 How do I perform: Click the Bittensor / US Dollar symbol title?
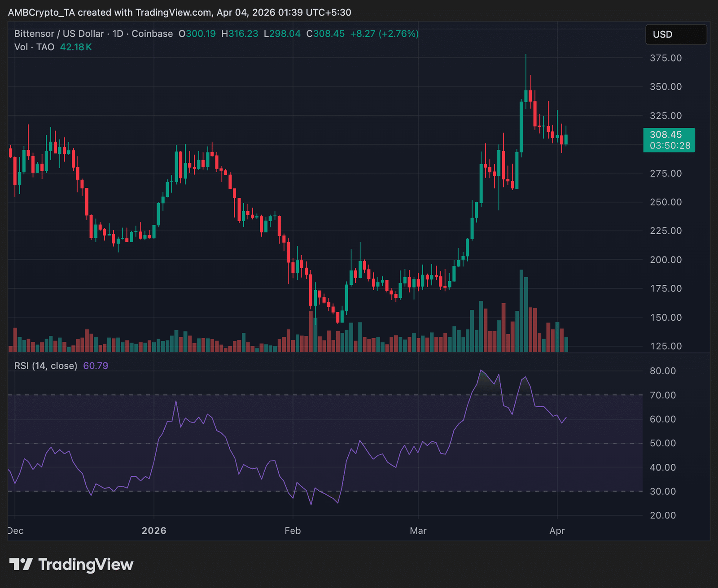click(x=59, y=34)
